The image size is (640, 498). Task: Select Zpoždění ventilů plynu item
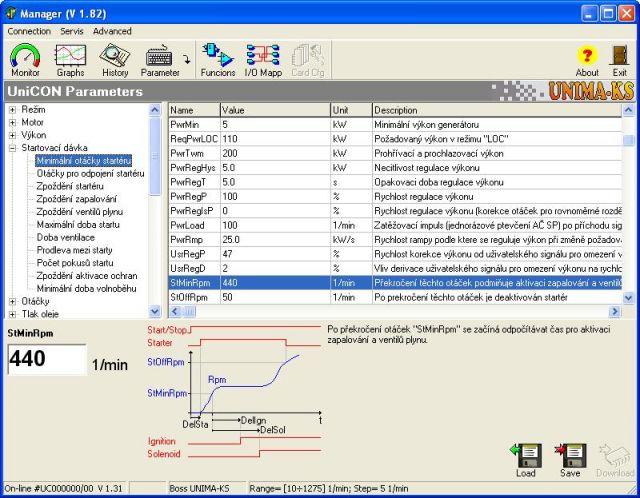pos(80,211)
